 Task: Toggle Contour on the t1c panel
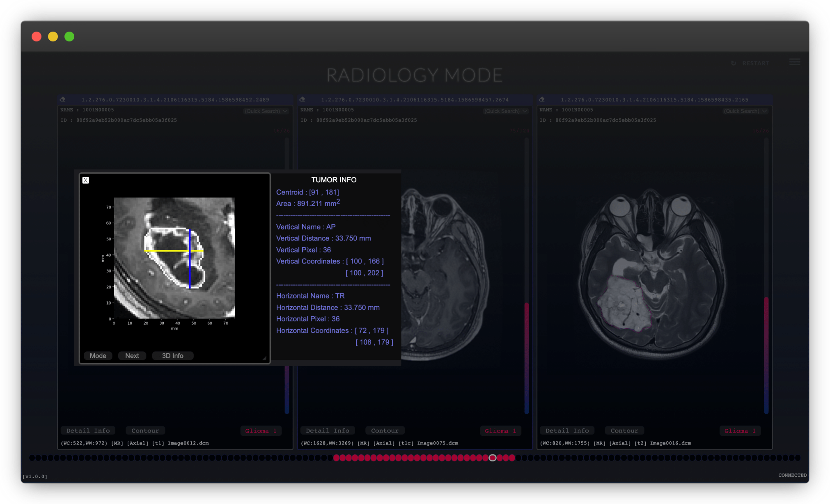click(385, 431)
